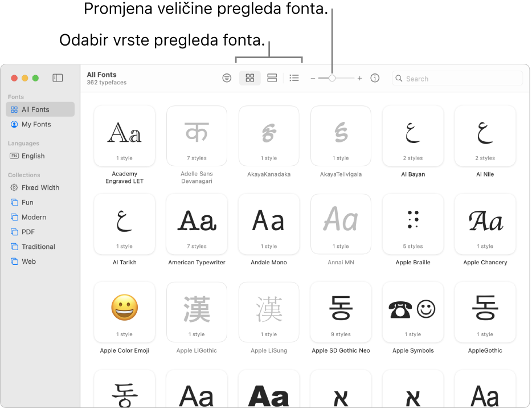Select the Adelle Sans Devanagari font tile

[197, 136]
